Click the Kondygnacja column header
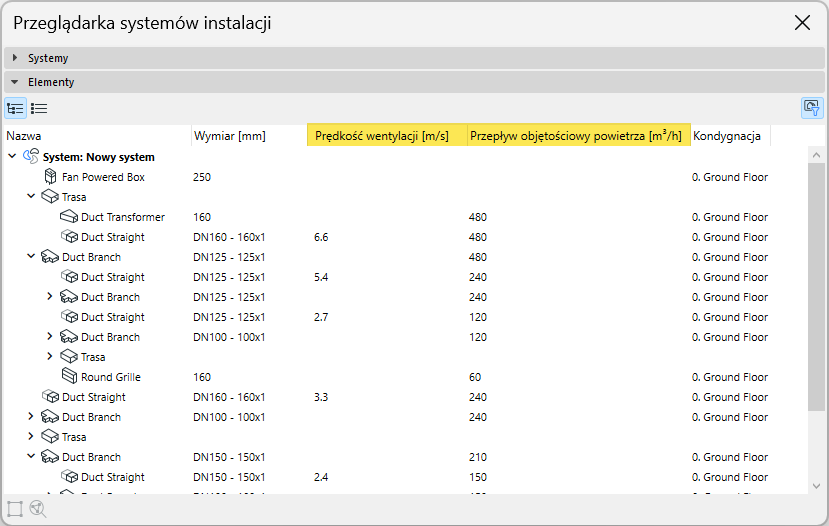The height and width of the screenshot is (526, 829). click(x=730, y=136)
